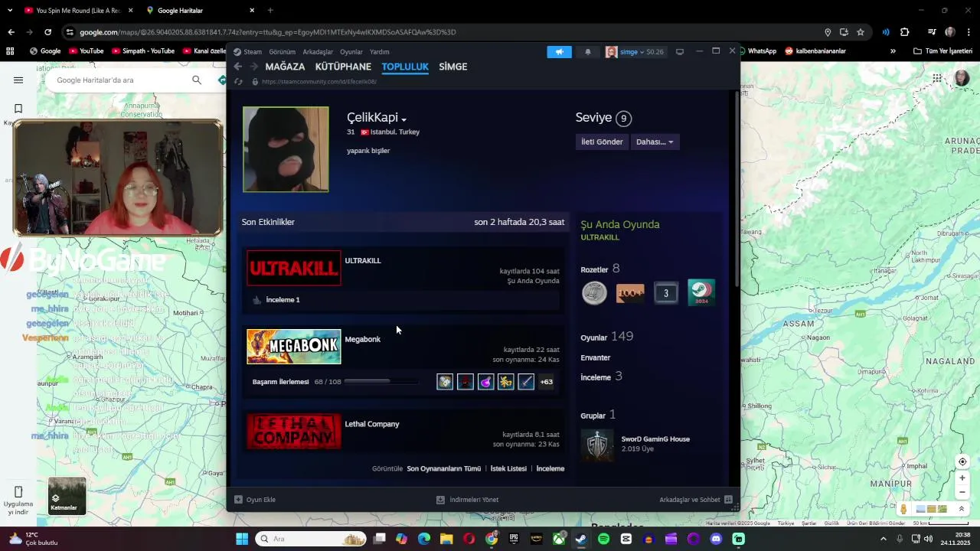The height and width of the screenshot is (551, 980).
Task: Switch to SİMGE profile tab
Action: point(452,67)
